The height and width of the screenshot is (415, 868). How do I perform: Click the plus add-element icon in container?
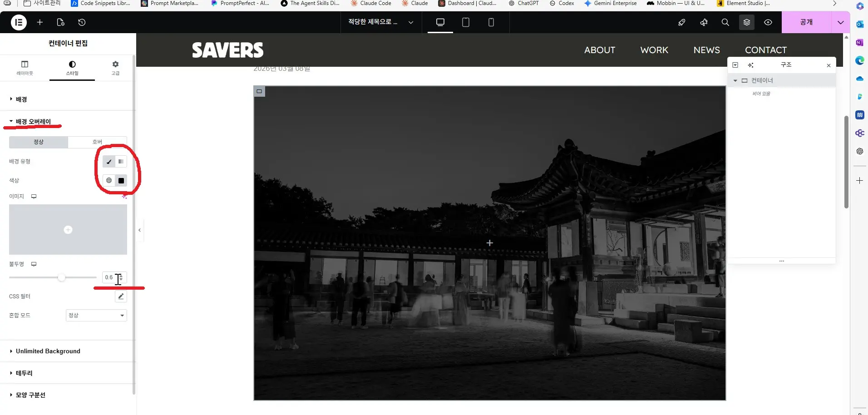(490, 243)
